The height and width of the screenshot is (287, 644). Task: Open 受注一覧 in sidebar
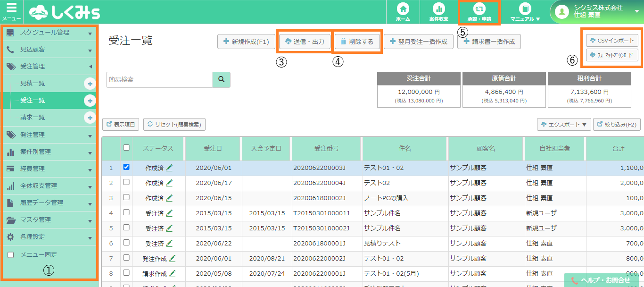click(x=33, y=101)
